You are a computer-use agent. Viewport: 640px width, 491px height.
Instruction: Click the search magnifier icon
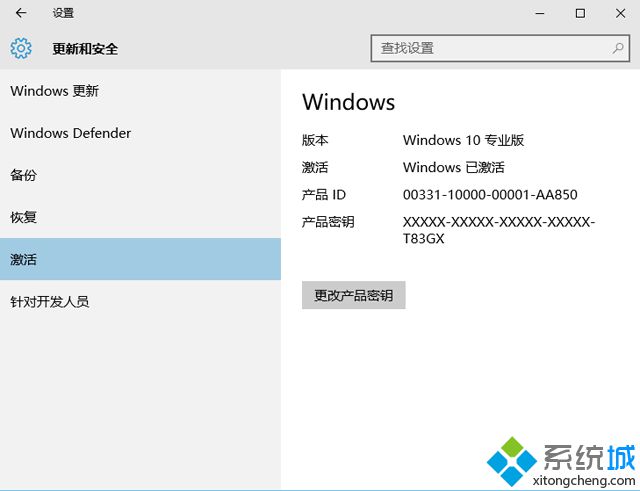(618, 48)
